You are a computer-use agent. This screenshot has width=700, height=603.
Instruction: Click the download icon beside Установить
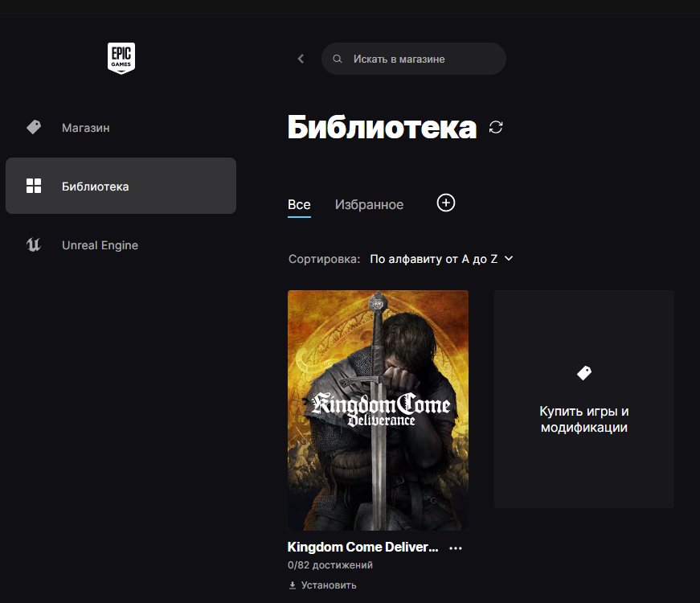(x=293, y=585)
